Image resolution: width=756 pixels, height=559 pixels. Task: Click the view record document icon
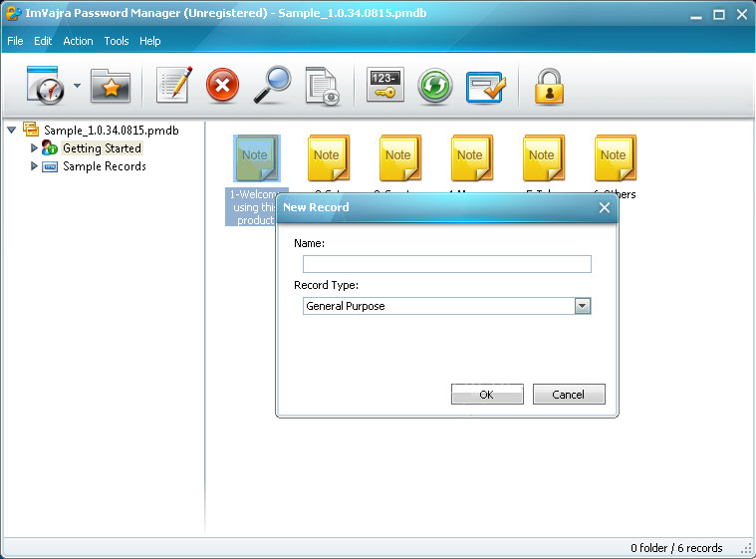point(323,86)
